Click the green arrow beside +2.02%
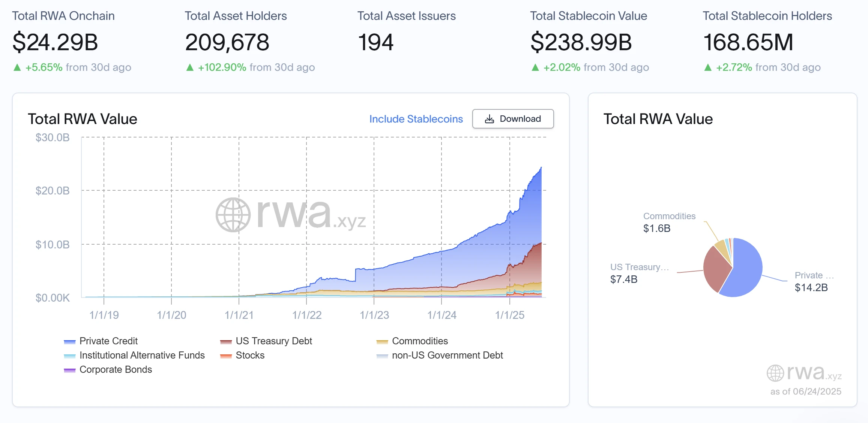This screenshot has width=868, height=423. (535, 67)
